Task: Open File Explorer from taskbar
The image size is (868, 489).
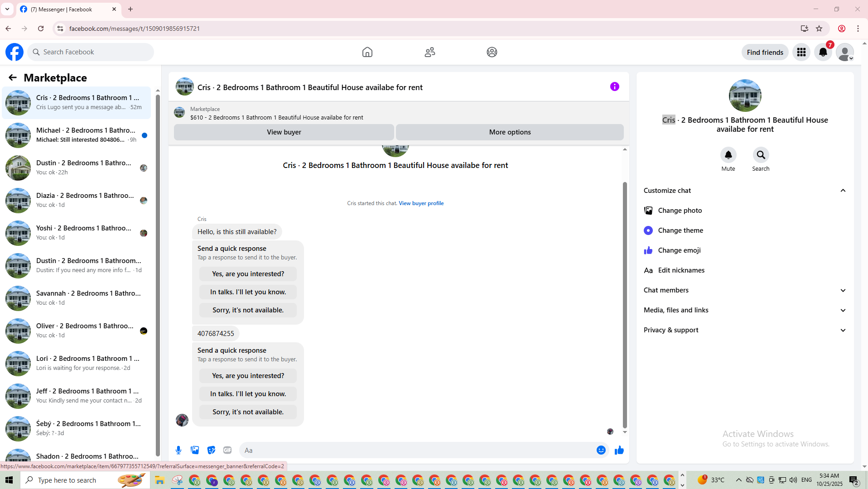Action: pos(159,480)
